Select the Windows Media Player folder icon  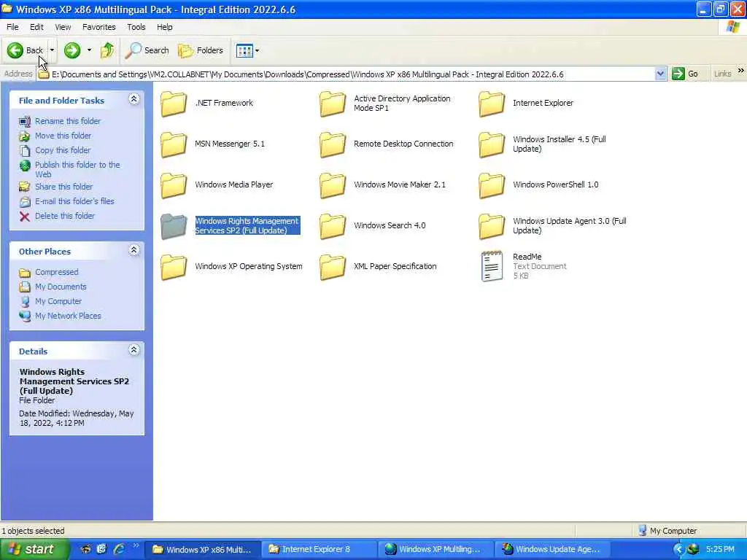click(174, 184)
